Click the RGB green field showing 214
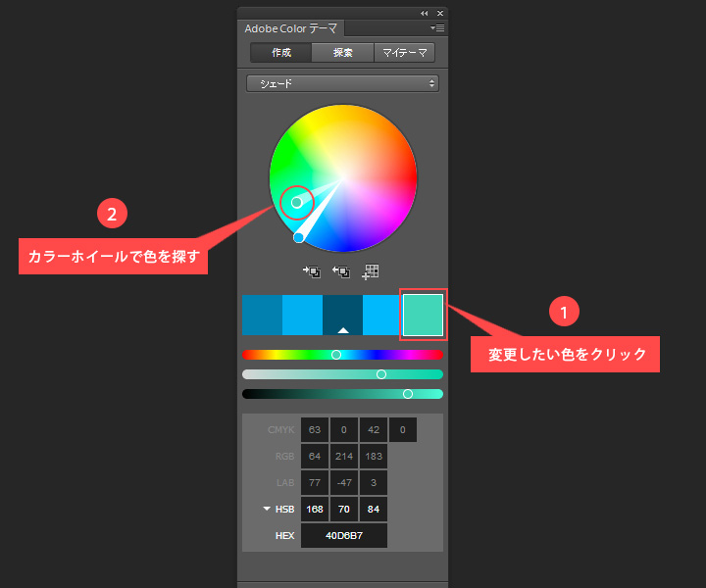This screenshot has height=588, width=706. (x=344, y=456)
